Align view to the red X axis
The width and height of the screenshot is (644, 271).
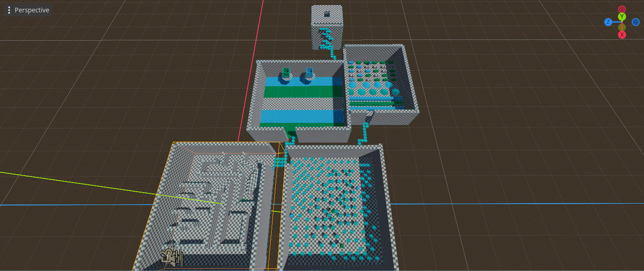tap(622, 35)
